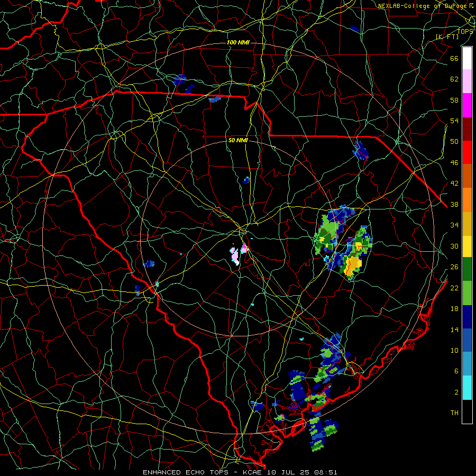
Task: Click the "2" legend value
Action: point(456,392)
